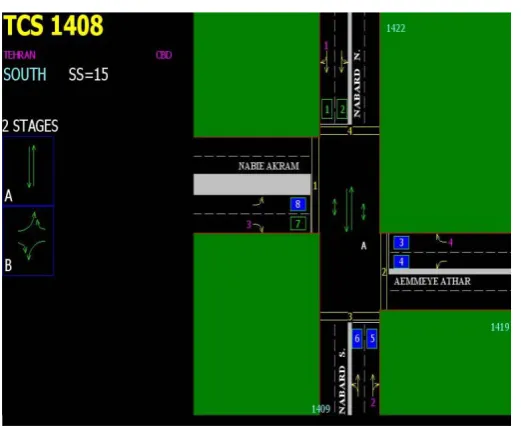Click blue detector 8 on Nabie Akram
Image resolution: width=521 pixels, height=426 pixels.
298,204
